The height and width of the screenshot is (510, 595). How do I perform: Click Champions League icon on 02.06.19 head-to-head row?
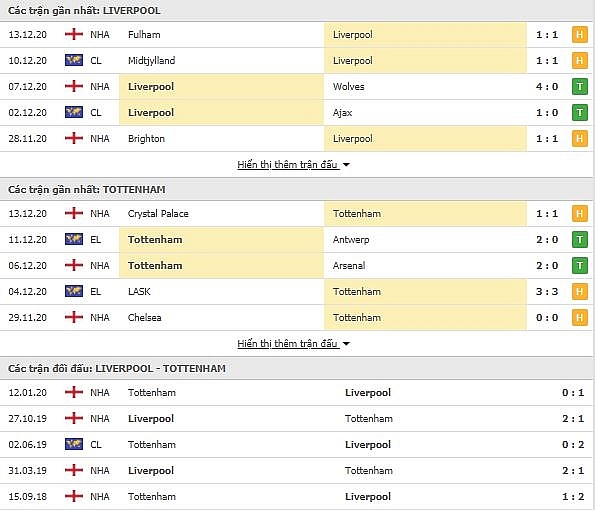click(x=74, y=444)
